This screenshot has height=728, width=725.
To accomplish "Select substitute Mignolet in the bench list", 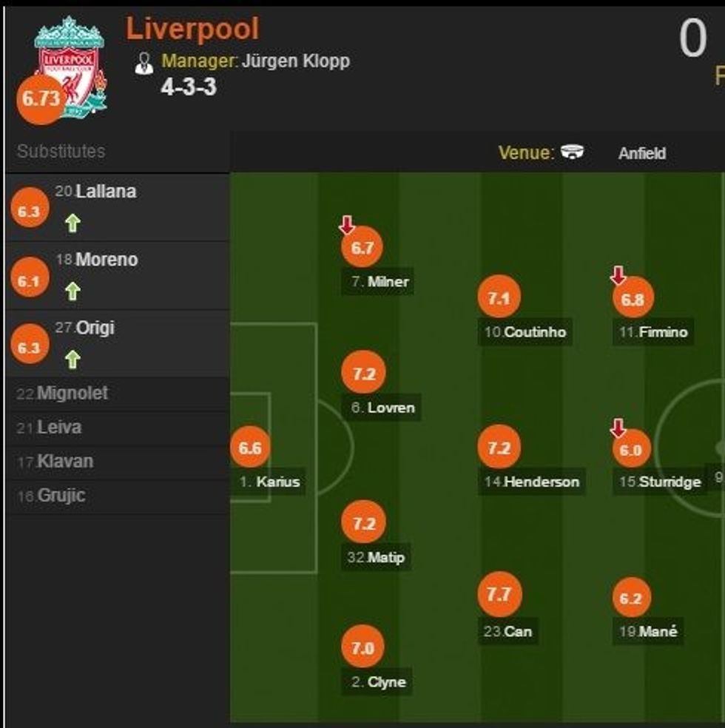I will point(72,394).
